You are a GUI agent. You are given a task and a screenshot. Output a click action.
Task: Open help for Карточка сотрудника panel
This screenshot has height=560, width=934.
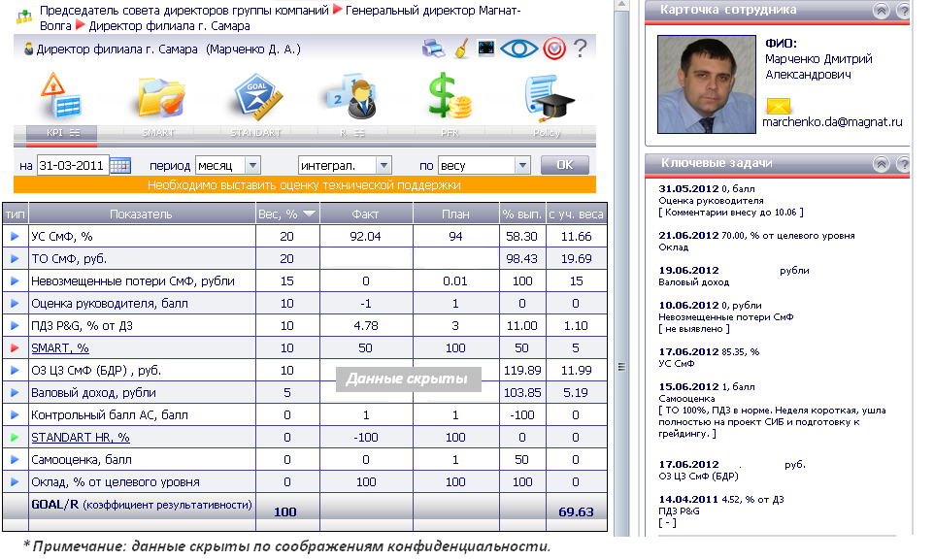click(904, 10)
